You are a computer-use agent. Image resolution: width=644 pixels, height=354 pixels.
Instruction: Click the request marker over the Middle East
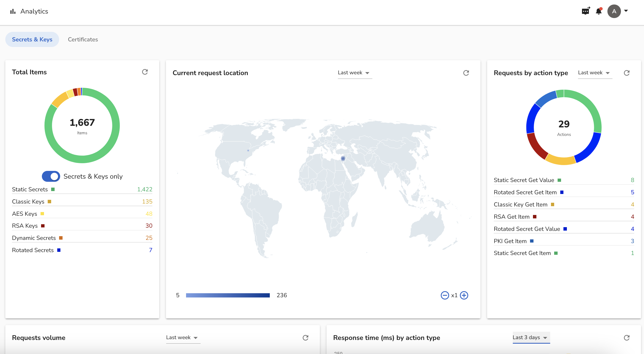pyautogui.click(x=343, y=158)
